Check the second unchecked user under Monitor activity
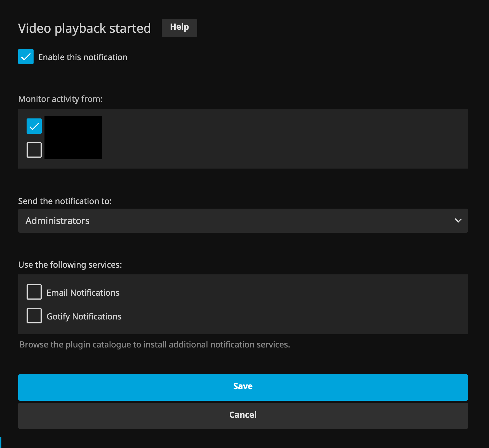Image resolution: width=489 pixels, height=448 pixels. (34, 150)
